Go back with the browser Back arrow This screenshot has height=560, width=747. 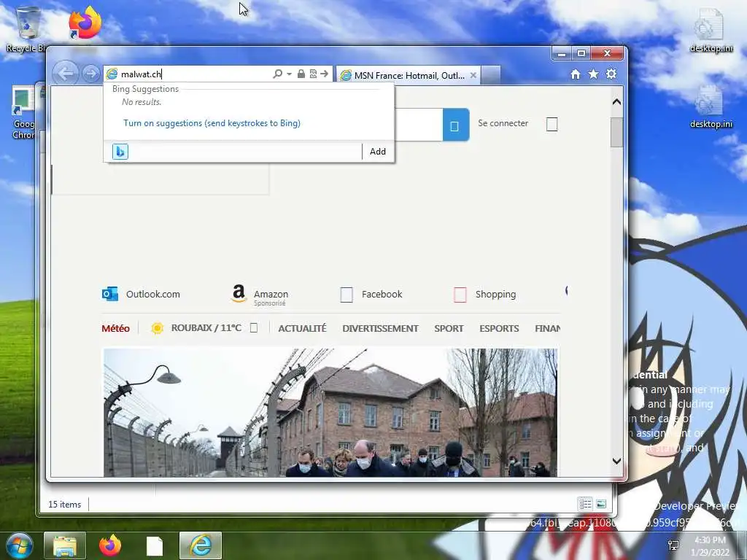coord(65,74)
